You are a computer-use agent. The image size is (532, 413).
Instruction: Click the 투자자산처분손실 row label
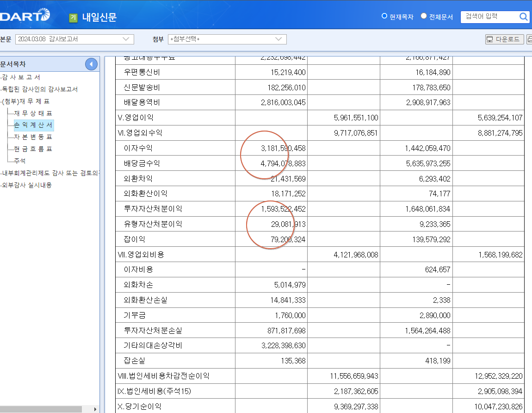click(x=153, y=331)
